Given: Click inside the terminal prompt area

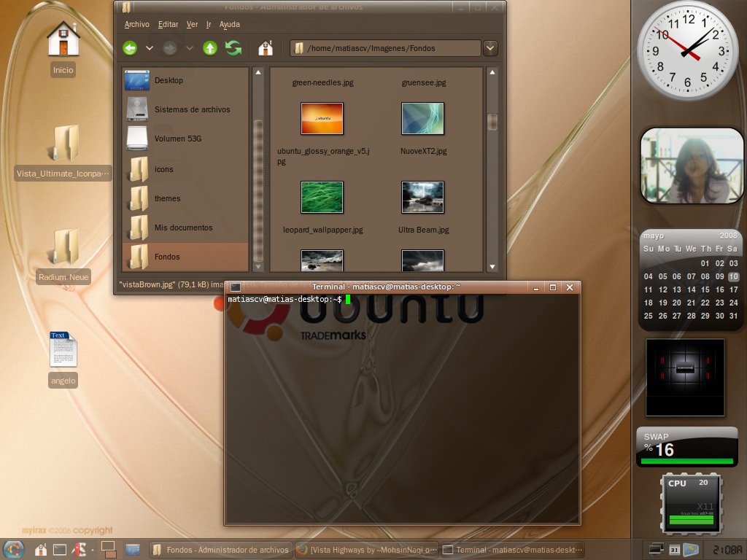Looking at the screenshot, I should [403, 408].
